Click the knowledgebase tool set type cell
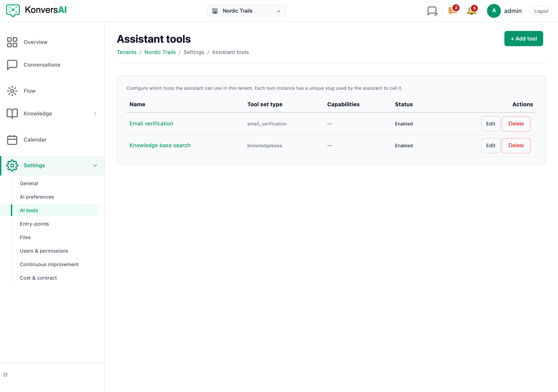Viewport: 558px width, 392px height. (265, 145)
